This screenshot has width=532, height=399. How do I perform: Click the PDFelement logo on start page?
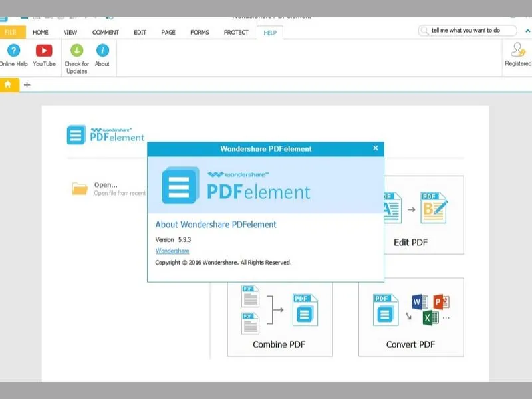[106, 135]
